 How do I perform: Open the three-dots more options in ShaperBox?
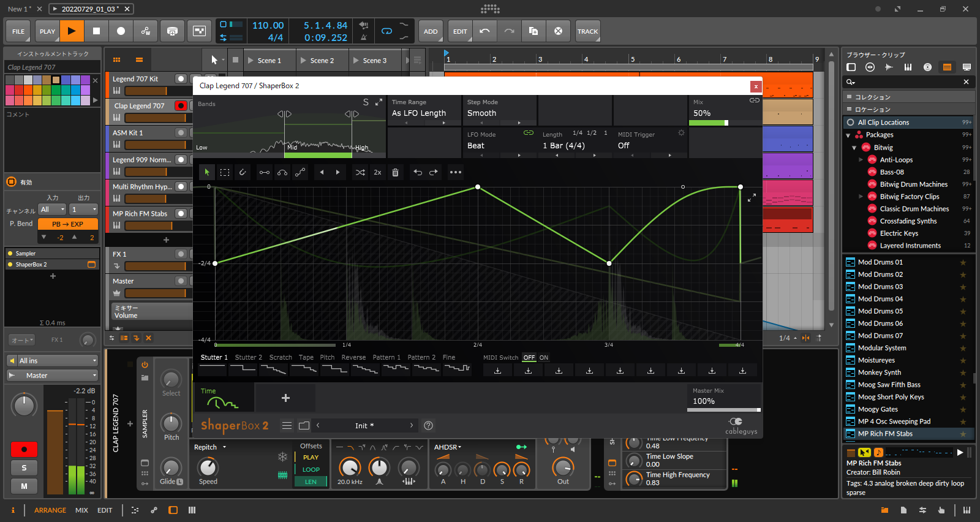pos(456,172)
